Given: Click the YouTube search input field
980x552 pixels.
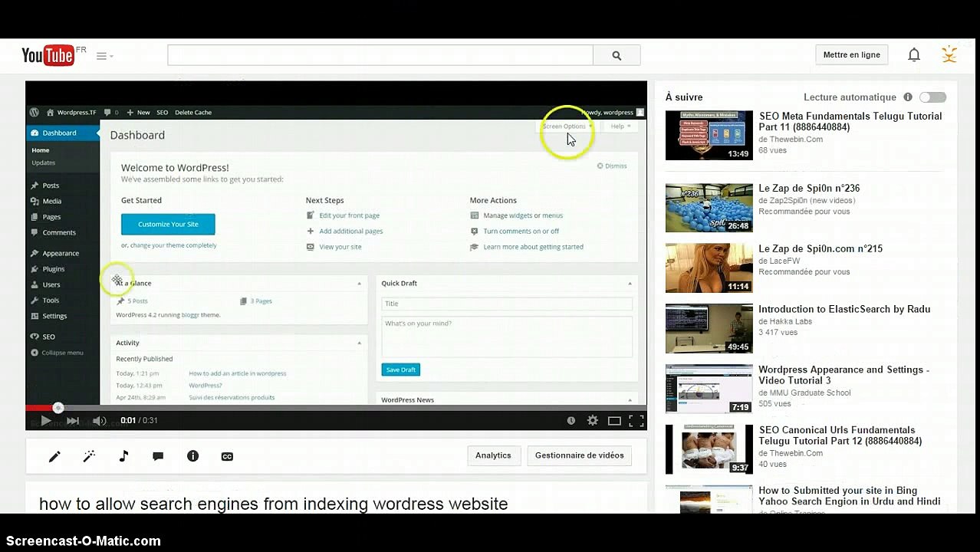Looking at the screenshot, I should tap(380, 55).
